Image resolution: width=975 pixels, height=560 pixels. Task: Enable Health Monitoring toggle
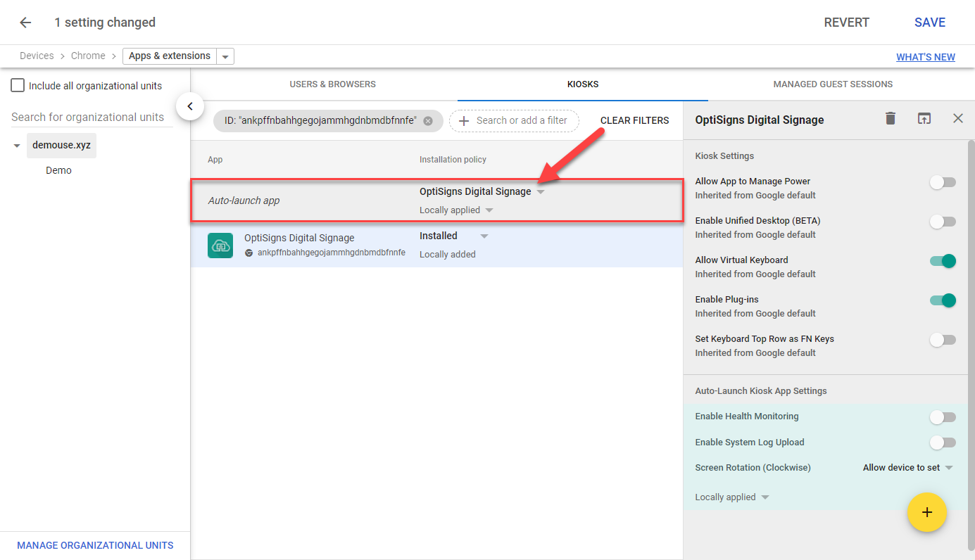[943, 417]
